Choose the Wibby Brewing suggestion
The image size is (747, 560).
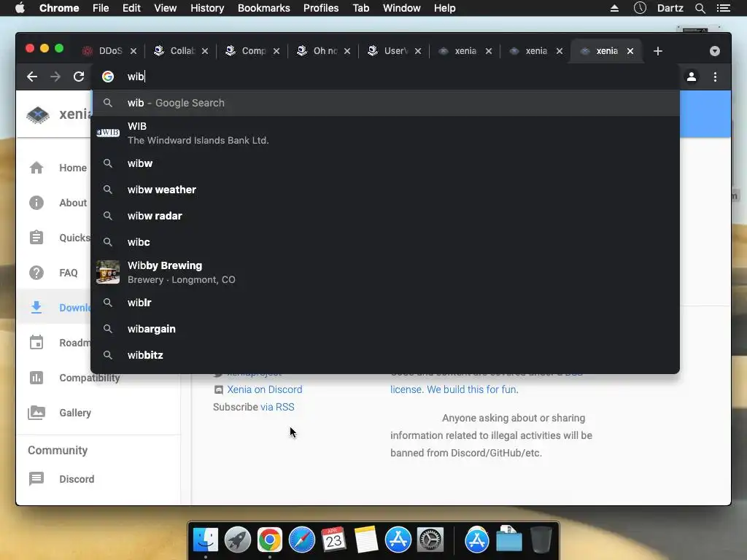point(385,273)
